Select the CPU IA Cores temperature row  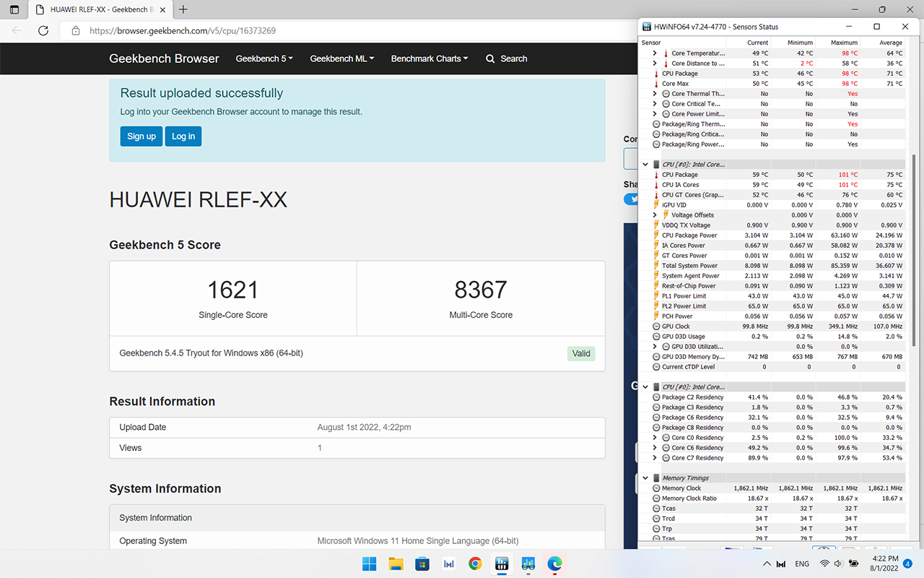point(772,185)
